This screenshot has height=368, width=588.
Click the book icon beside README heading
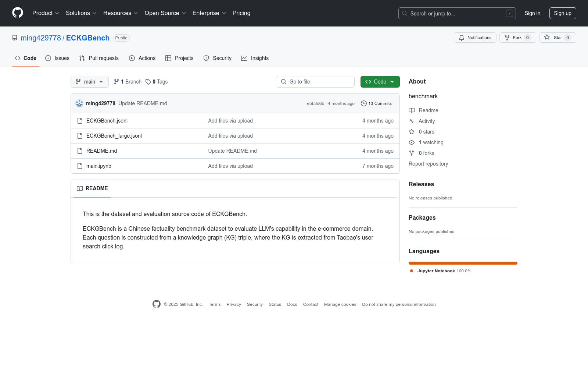tap(80, 188)
